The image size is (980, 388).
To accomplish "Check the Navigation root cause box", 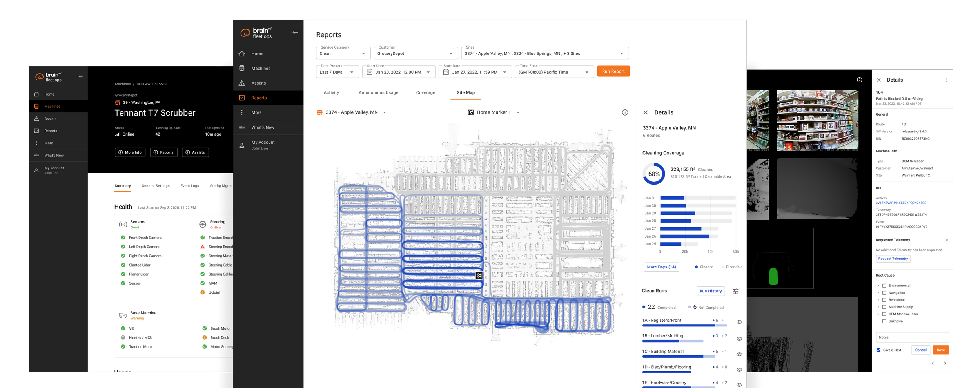I will [884, 293].
